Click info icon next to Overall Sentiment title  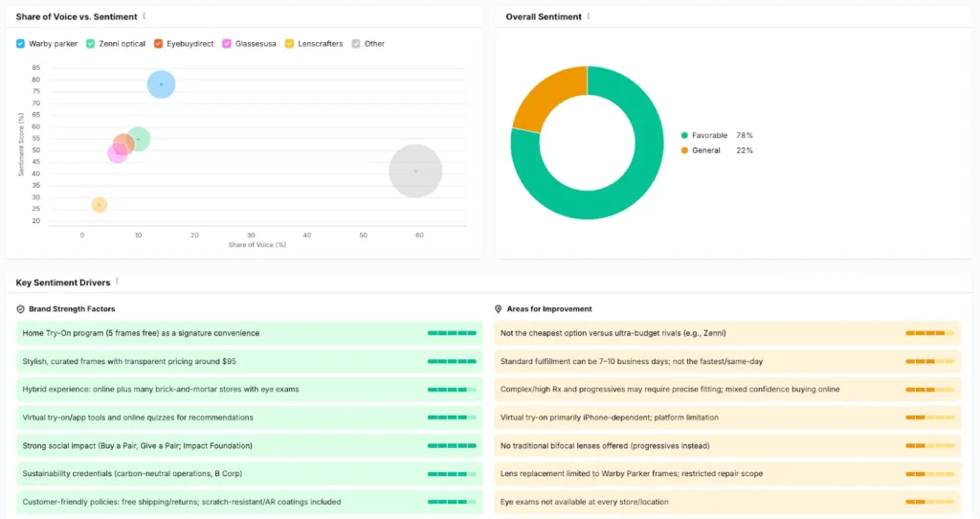(x=589, y=16)
